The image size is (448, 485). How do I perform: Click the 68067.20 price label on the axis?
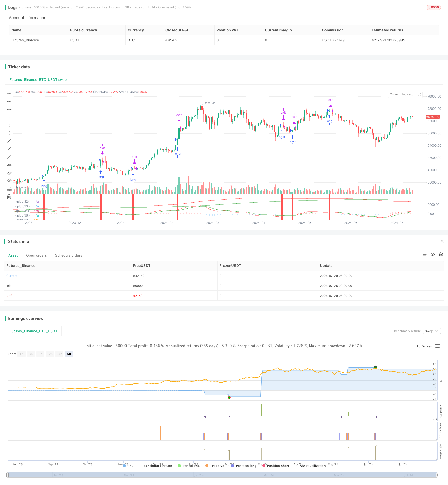(x=433, y=117)
